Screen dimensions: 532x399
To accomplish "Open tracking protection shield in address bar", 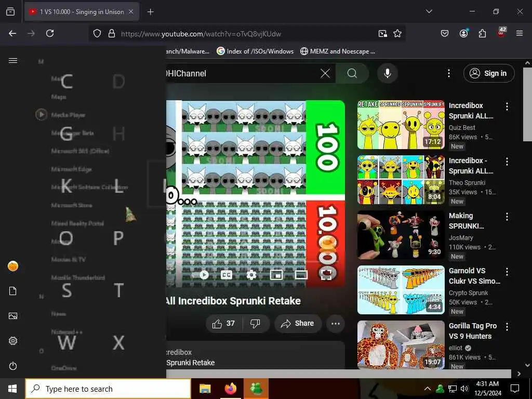I will coord(97,34).
